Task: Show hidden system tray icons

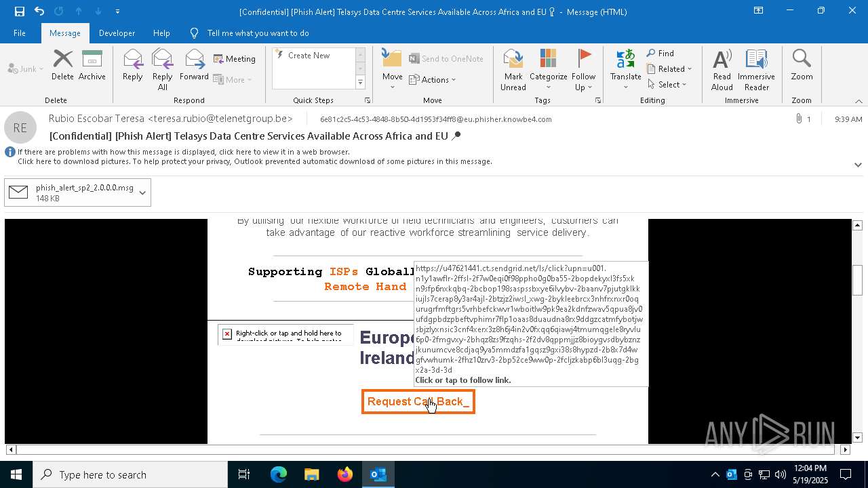Action: [x=715, y=474]
